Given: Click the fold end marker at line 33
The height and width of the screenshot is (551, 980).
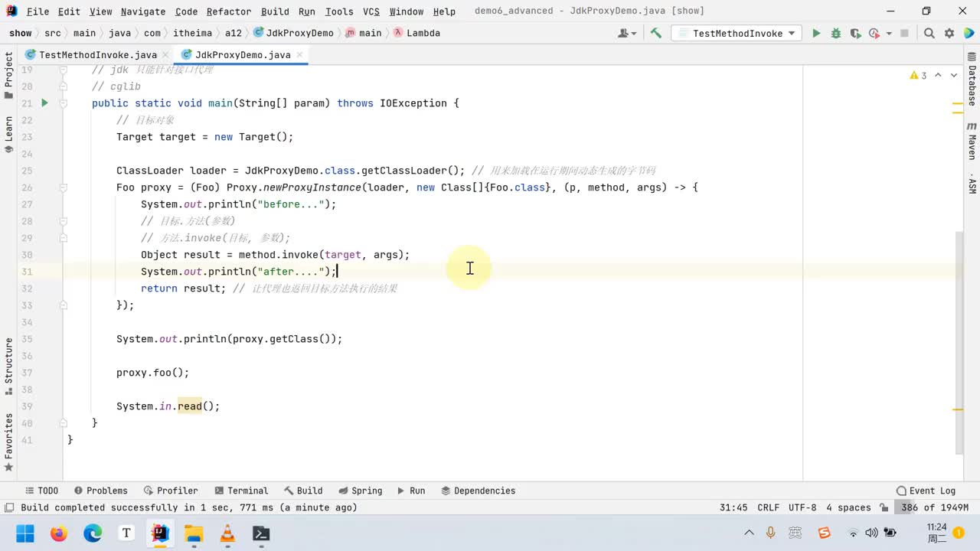Looking at the screenshot, I should tap(64, 305).
